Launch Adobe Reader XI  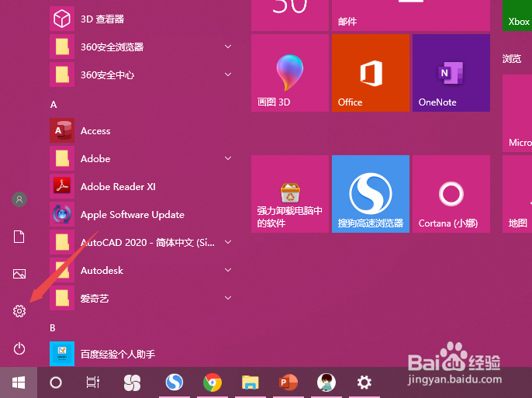tap(141, 186)
